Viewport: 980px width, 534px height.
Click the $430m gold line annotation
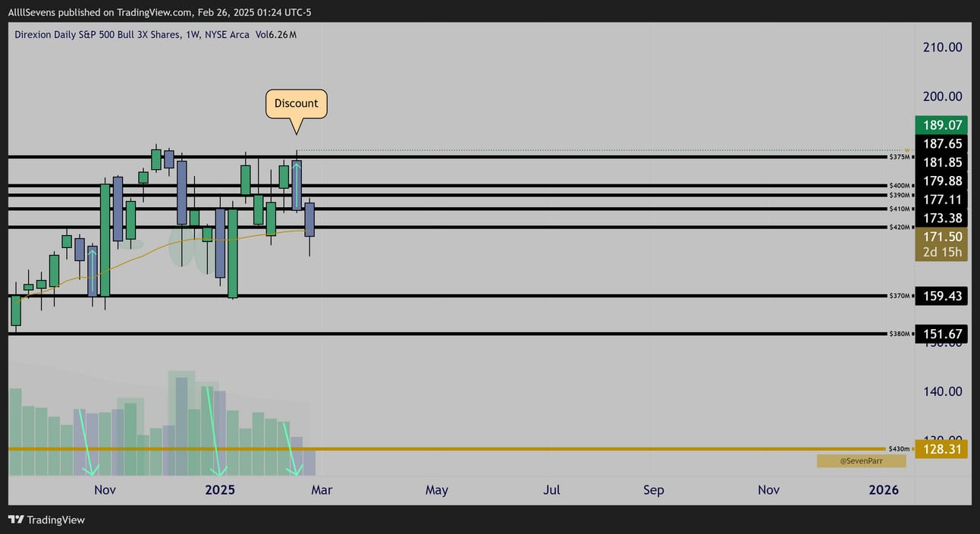click(900, 449)
